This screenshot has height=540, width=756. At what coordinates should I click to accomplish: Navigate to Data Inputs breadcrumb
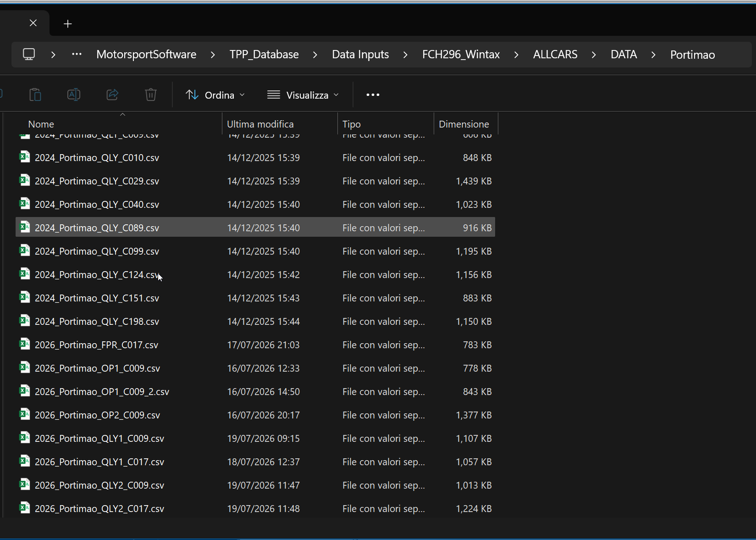360,55
